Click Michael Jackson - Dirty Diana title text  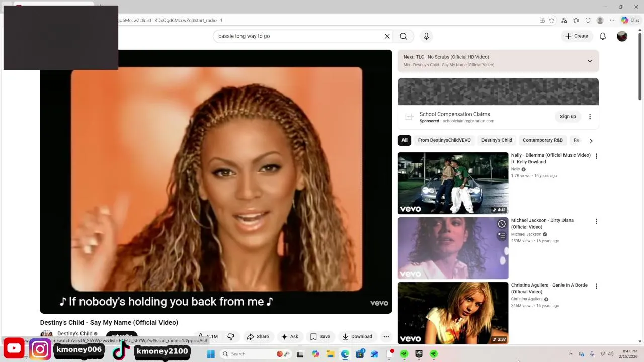[x=542, y=223]
